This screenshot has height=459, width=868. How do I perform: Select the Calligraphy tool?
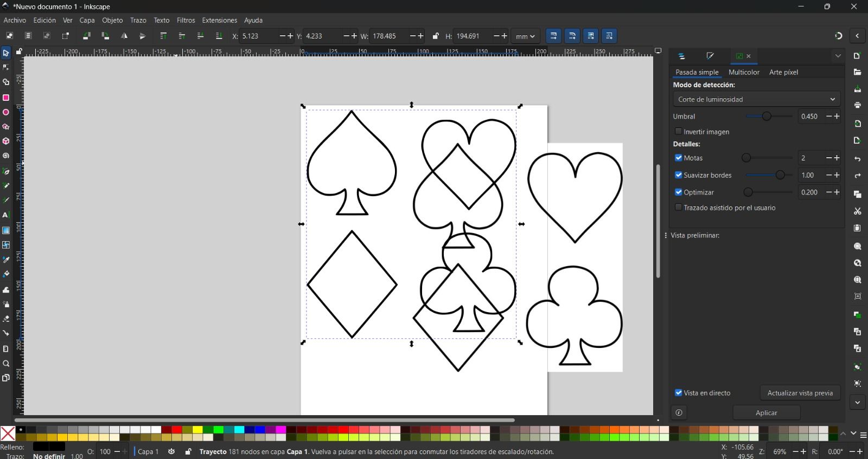point(6,200)
